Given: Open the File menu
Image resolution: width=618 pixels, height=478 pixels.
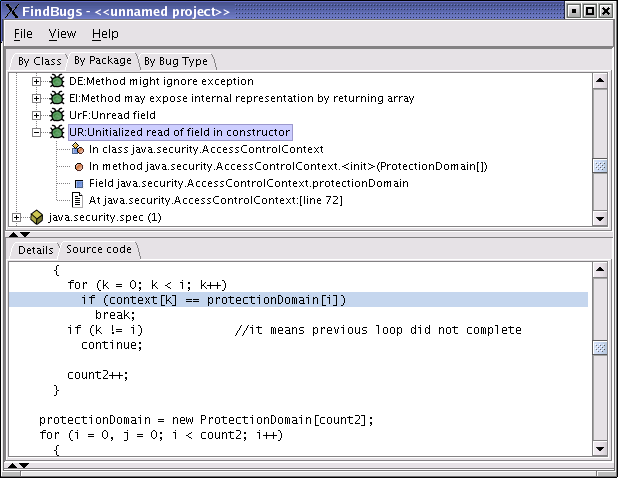Looking at the screenshot, I should [23, 34].
